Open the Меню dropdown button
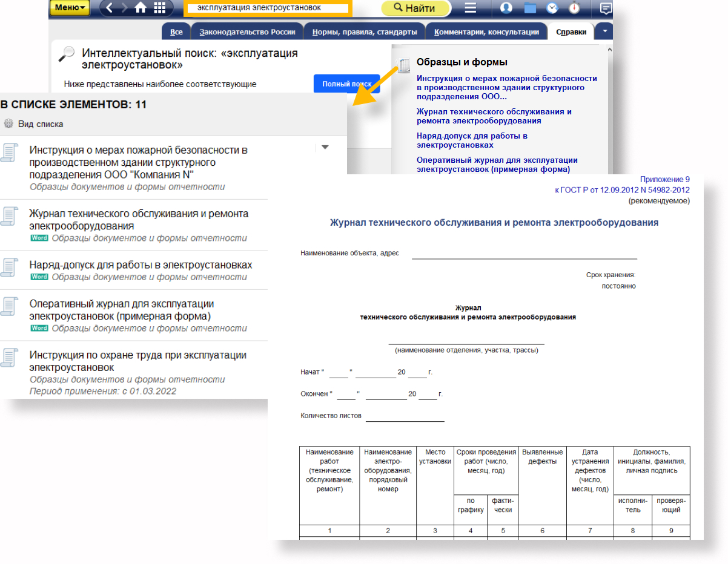 (x=70, y=8)
